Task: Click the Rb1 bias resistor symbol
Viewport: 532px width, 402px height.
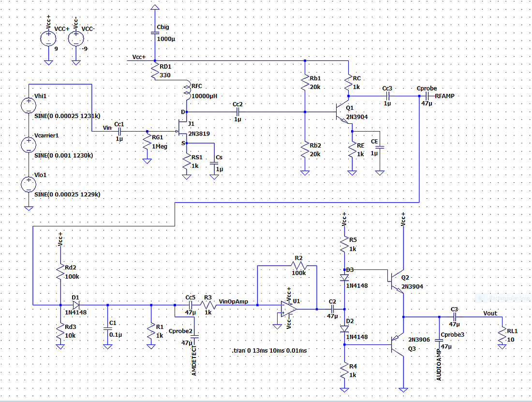Action: point(305,82)
